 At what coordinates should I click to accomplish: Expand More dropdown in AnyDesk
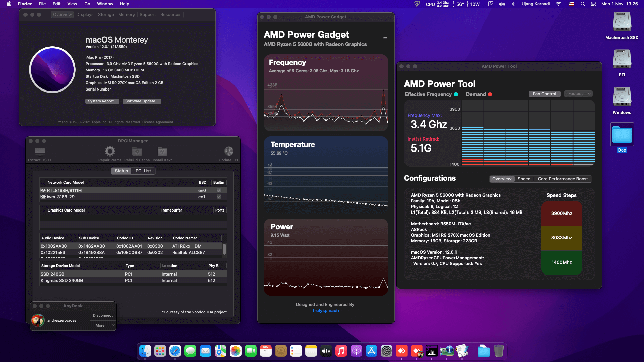(103, 325)
